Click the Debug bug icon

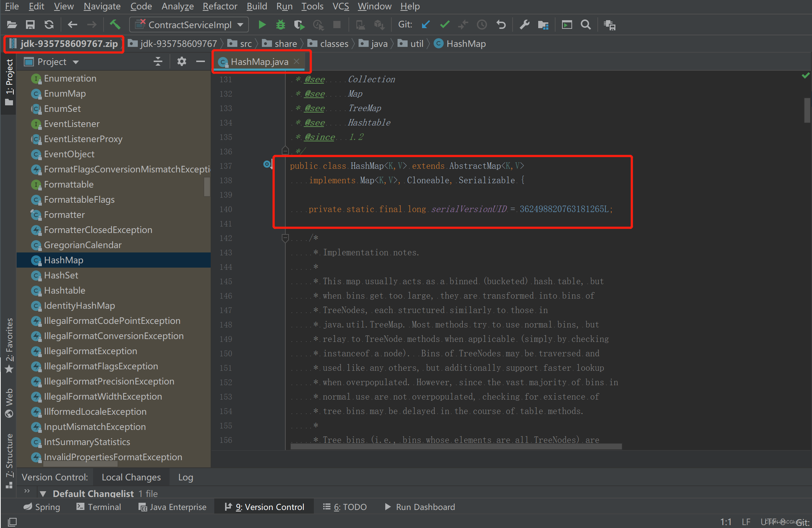pyautogui.click(x=281, y=25)
